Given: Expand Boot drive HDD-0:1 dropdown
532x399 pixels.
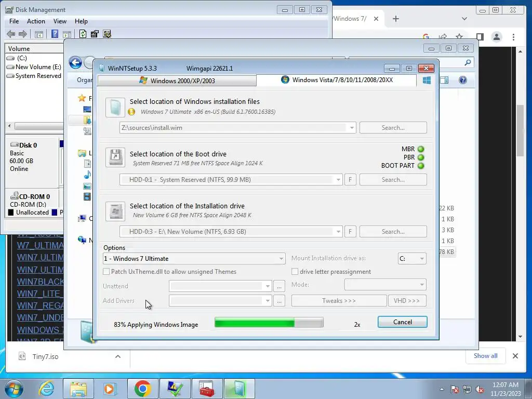Looking at the screenshot, I should tap(338, 180).
